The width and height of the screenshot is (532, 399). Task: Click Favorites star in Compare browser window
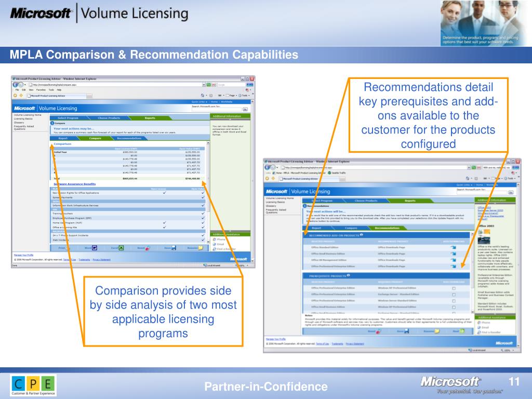click(15, 96)
